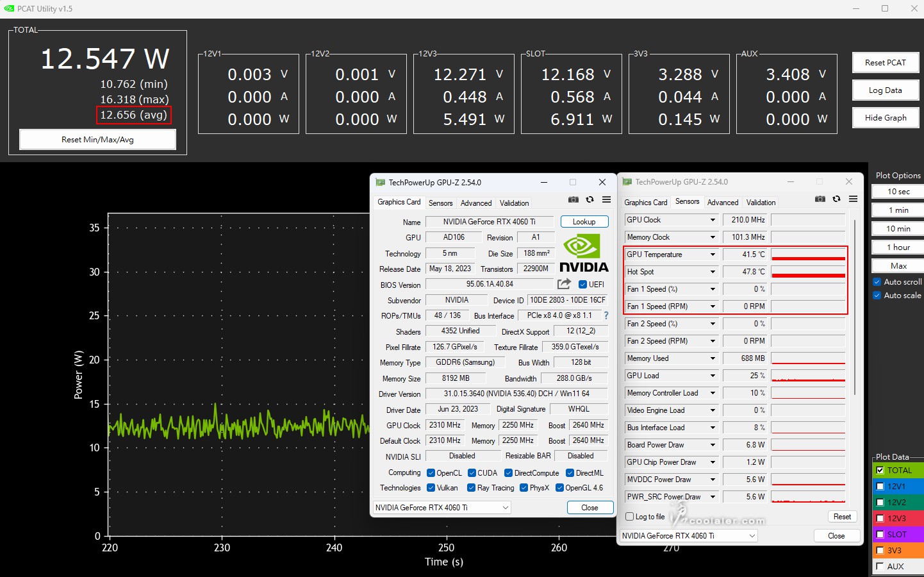Click the PCAT Utility title bar icon

click(x=9, y=8)
